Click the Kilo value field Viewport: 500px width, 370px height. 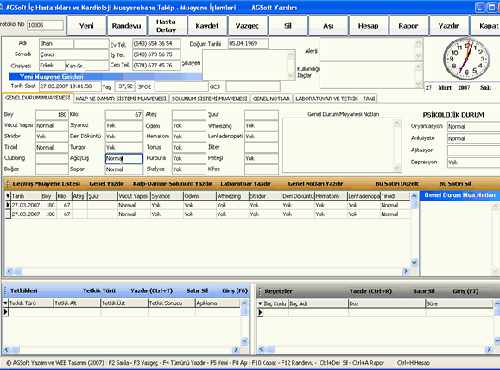124,115
